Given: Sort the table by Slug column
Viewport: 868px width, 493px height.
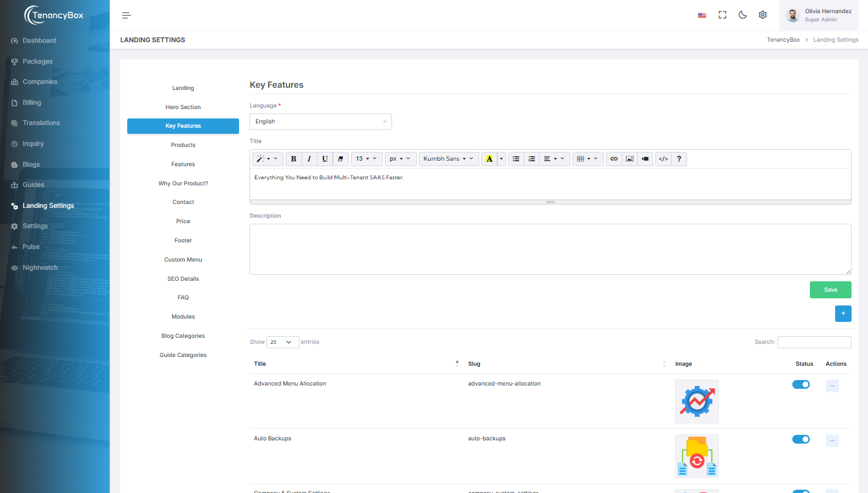Looking at the screenshot, I should click(567, 364).
